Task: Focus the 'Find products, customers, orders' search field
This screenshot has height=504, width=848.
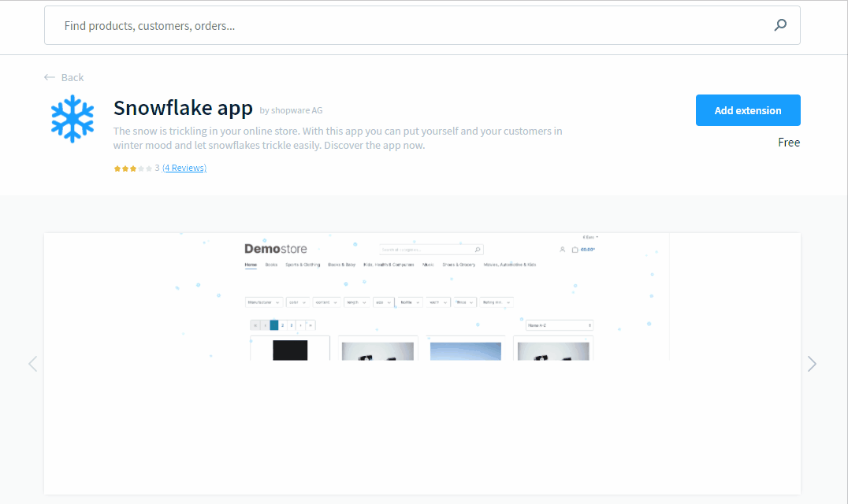Action: 422,25
